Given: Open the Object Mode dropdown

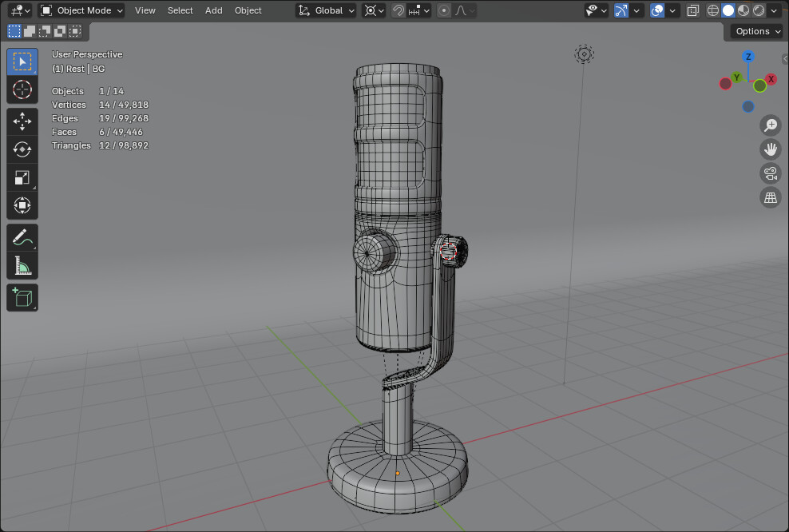Looking at the screenshot, I should point(81,10).
